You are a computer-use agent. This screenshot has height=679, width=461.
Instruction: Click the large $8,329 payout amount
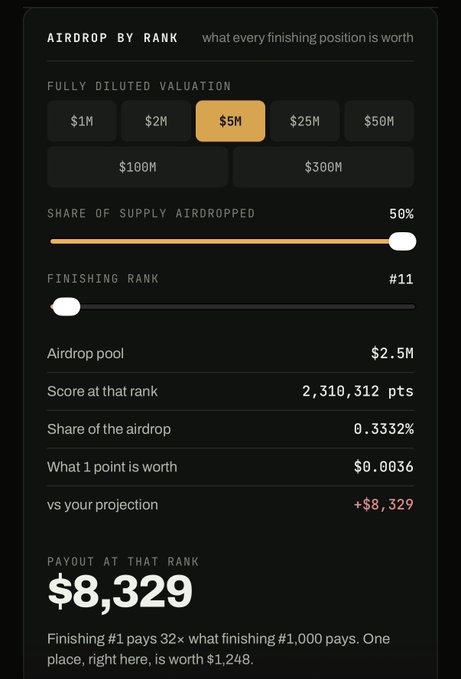point(120,591)
